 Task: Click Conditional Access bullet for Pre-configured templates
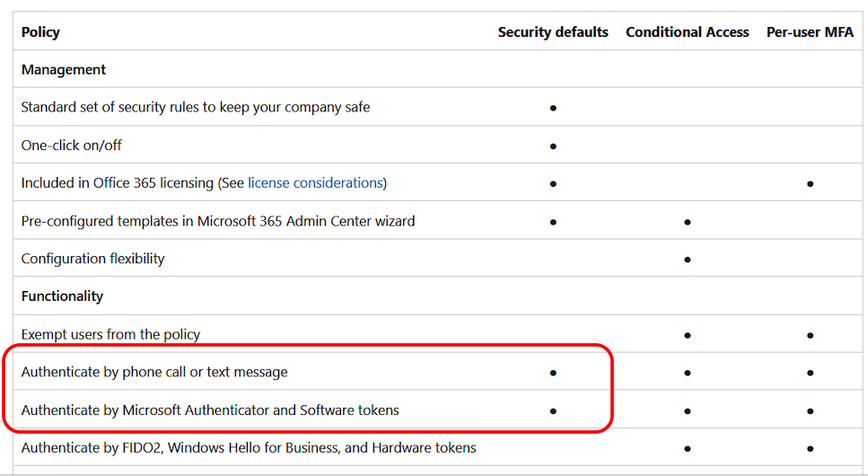coord(687,222)
